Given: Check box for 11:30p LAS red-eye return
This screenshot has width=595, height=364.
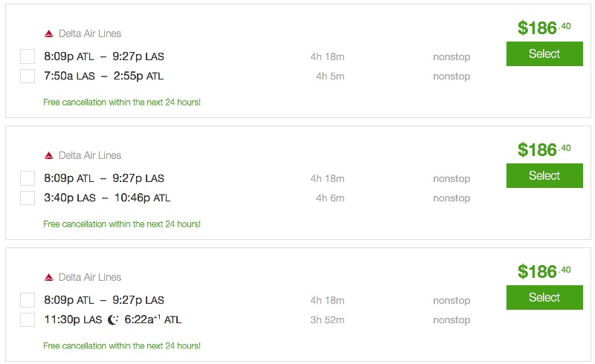Looking at the screenshot, I should (28, 319).
